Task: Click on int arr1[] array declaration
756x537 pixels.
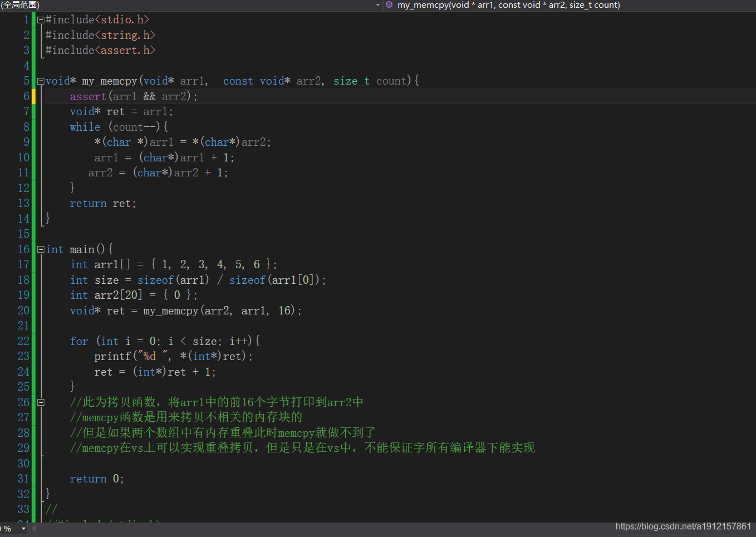Action: (x=174, y=265)
